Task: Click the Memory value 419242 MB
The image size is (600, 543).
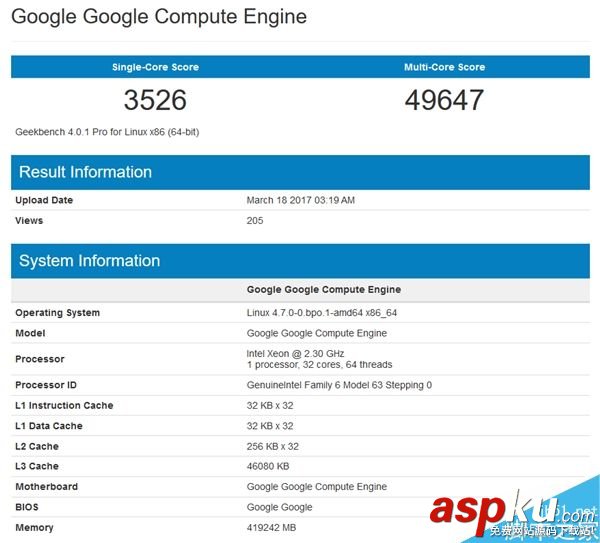Action: pos(270,527)
